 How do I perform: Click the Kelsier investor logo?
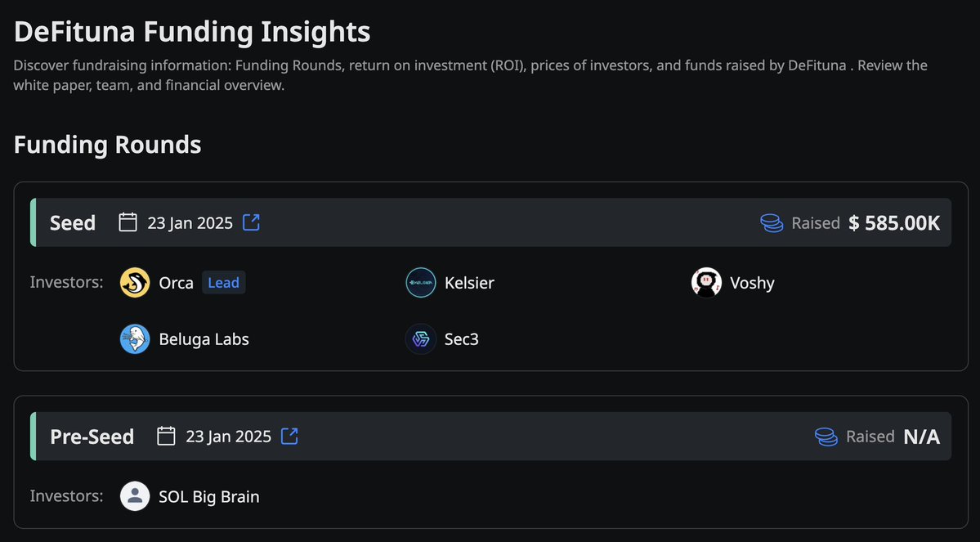(421, 283)
